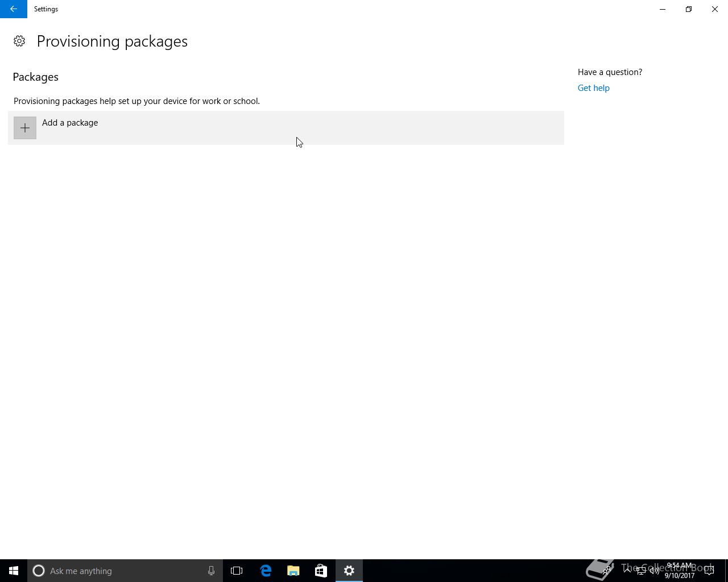Open the clock showing 9/10/2017
The height and width of the screenshot is (582, 728).
tap(680, 571)
